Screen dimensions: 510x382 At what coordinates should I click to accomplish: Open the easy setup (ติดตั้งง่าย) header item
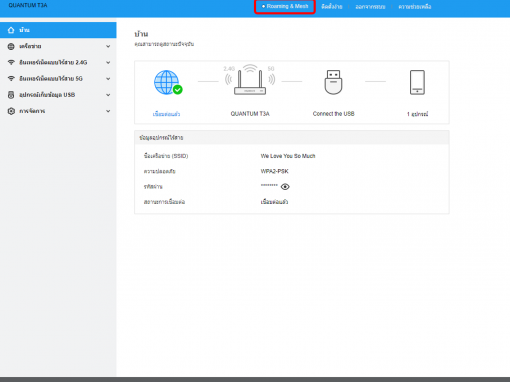click(332, 7)
